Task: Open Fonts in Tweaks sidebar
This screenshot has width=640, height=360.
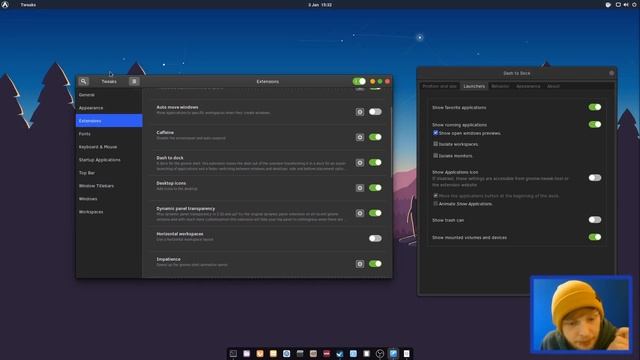Action: [109, 134]
